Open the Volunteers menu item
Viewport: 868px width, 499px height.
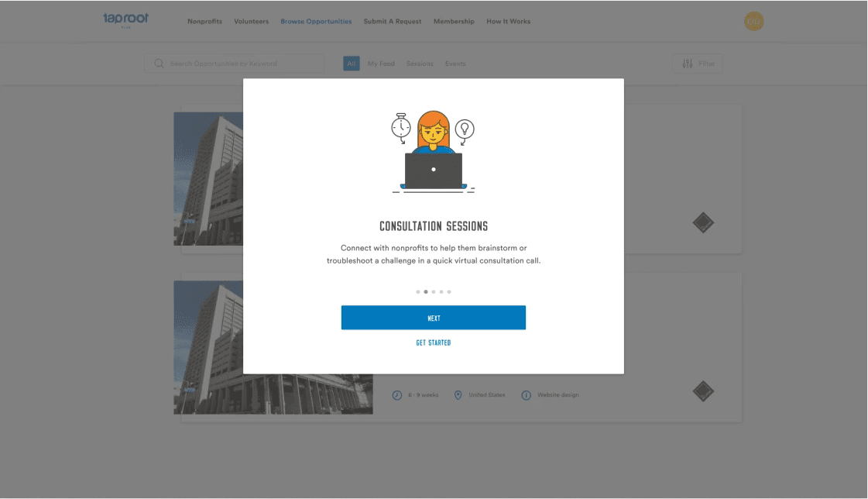[252, 22]
